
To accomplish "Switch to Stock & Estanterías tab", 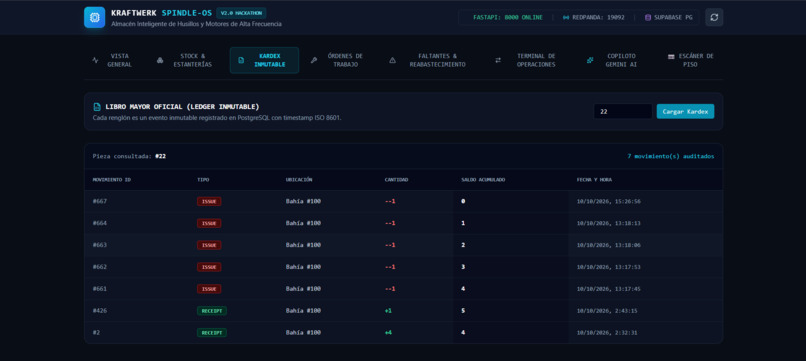I will 186,60.
